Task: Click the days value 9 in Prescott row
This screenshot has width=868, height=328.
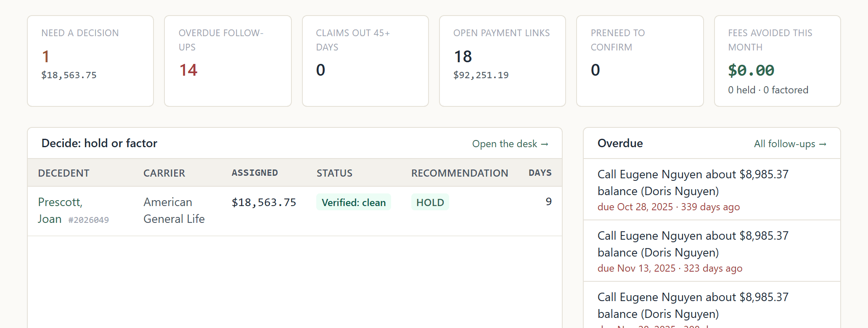Action: [548, 202]
